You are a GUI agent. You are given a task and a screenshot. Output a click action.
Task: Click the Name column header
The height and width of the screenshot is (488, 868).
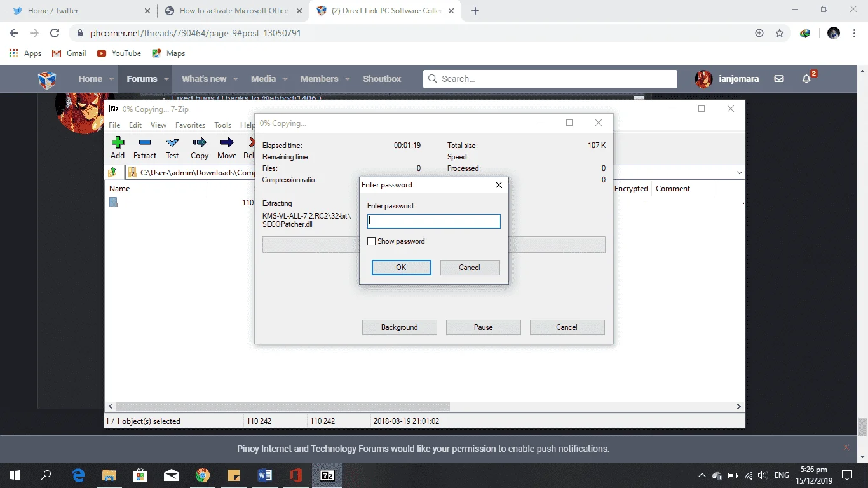pos(156,189)
